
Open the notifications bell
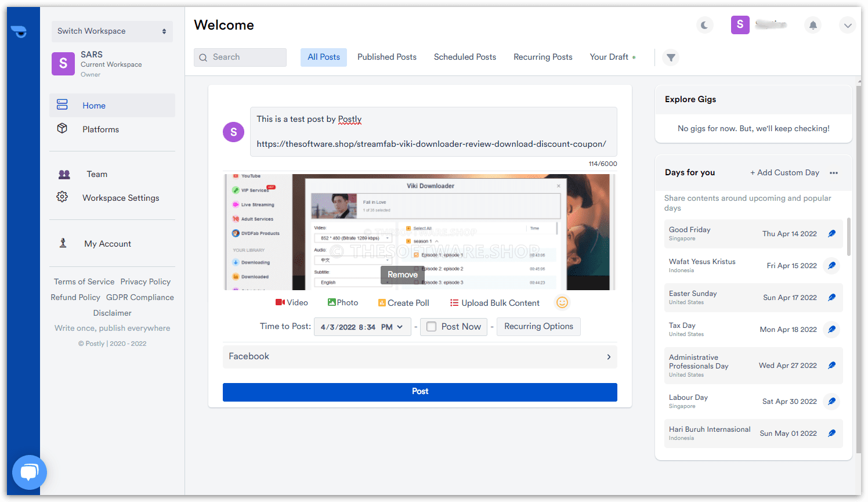point(813,25)
